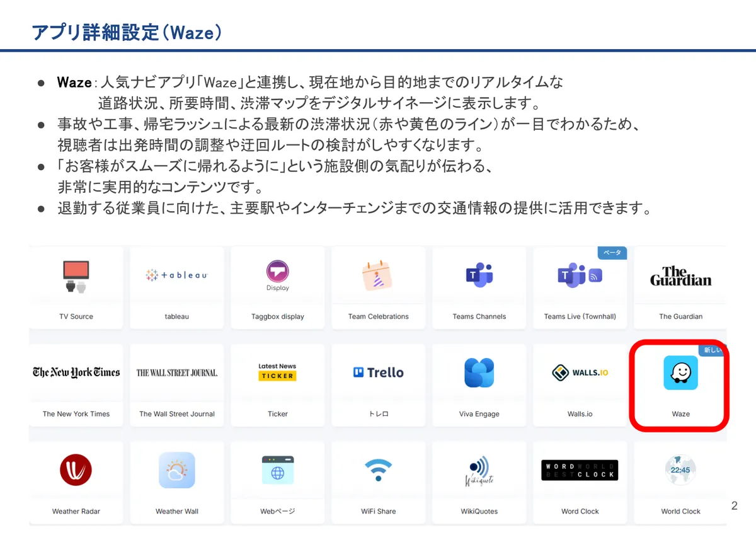
Task: Click the 'Teams Live (Townhall)' label
Action: point(580,316)
